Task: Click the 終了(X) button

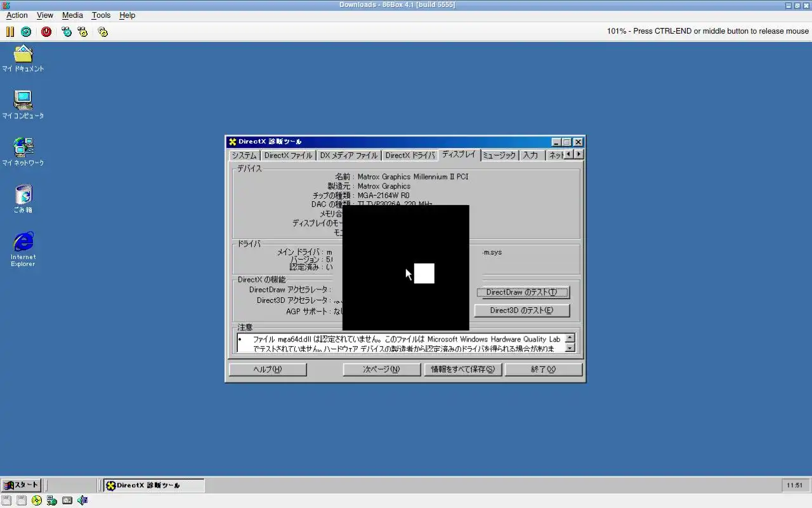Action: coord(544,370)
